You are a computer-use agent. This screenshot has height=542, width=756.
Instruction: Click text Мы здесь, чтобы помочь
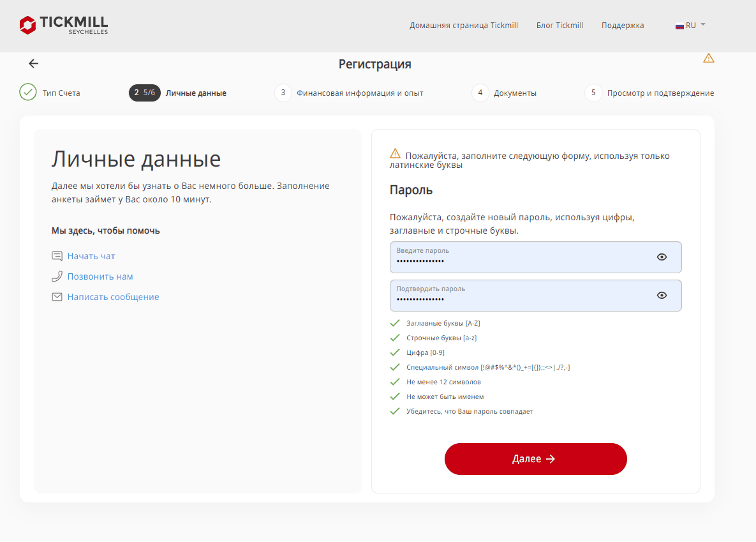106,230
